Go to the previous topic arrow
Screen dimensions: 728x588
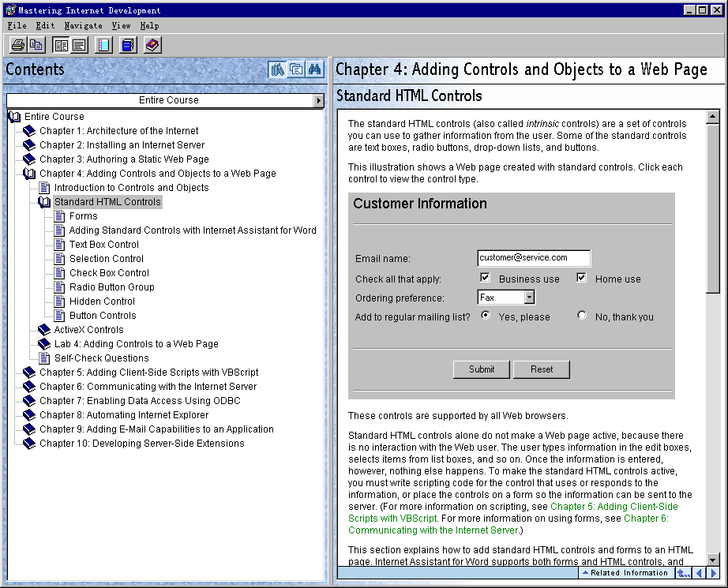pyautogui.click(x=699, y=573)
